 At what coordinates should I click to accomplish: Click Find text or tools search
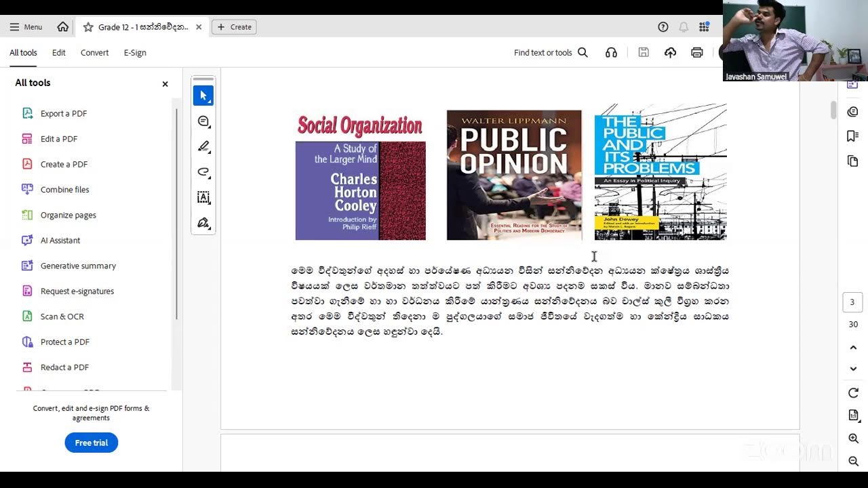coord(551,53)
